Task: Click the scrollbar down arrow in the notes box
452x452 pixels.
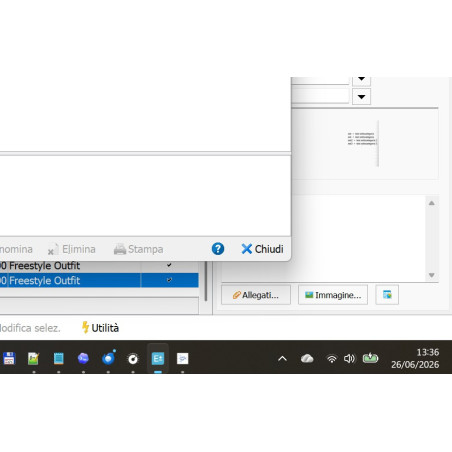Action: [x=432, y=275]
